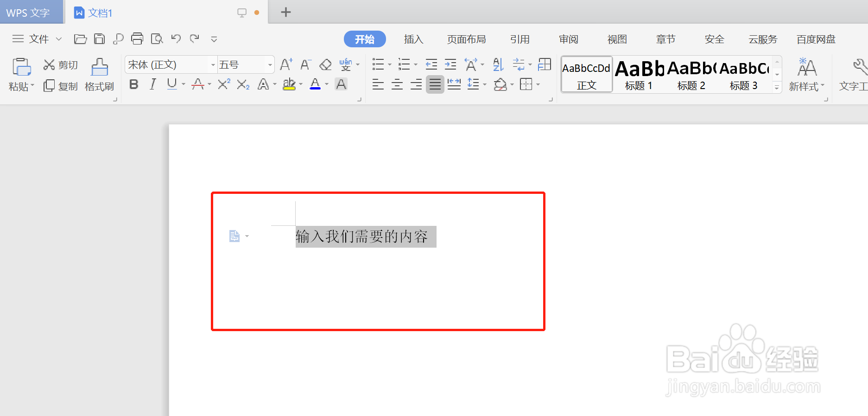Screen dimensions: 868x416
Task: Click the phonetic guide (wén) icon
Action: tap(346, 64)
